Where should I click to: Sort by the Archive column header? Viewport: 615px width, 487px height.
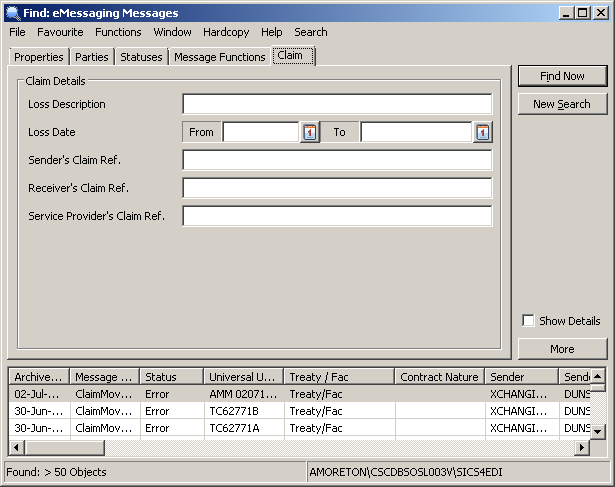pos(38,377)
